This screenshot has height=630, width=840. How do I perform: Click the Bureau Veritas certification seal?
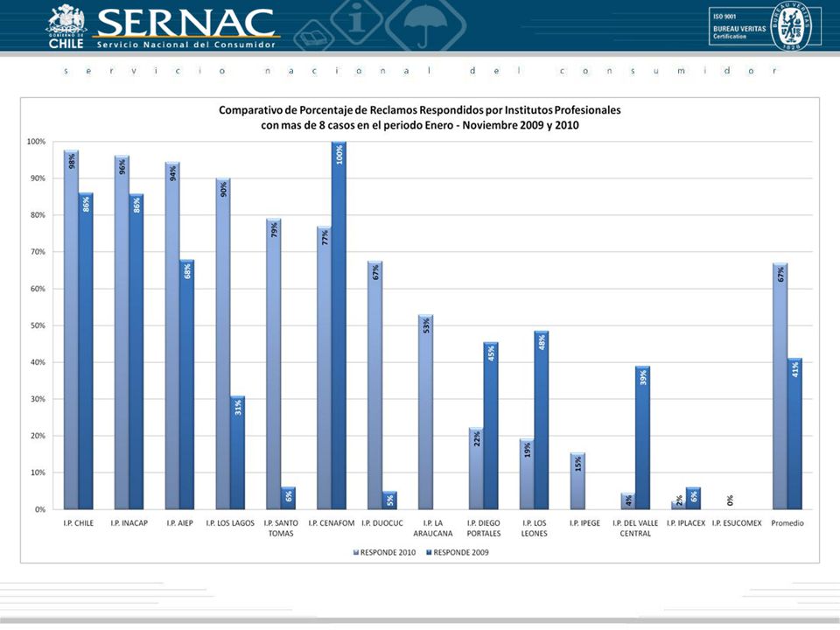pyautogui.click(x=791, y=25)
